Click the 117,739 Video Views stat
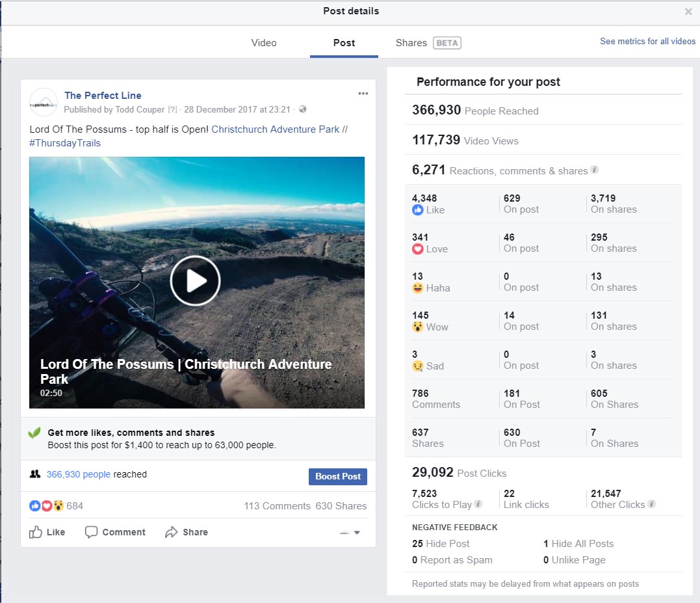 (465, 141)
